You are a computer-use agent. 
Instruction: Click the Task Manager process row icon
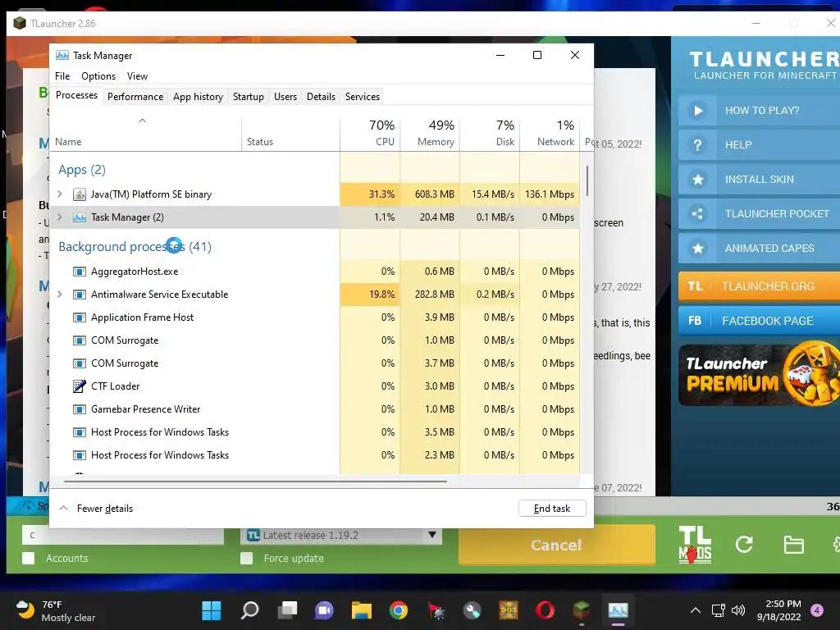[x=80, y=217]
